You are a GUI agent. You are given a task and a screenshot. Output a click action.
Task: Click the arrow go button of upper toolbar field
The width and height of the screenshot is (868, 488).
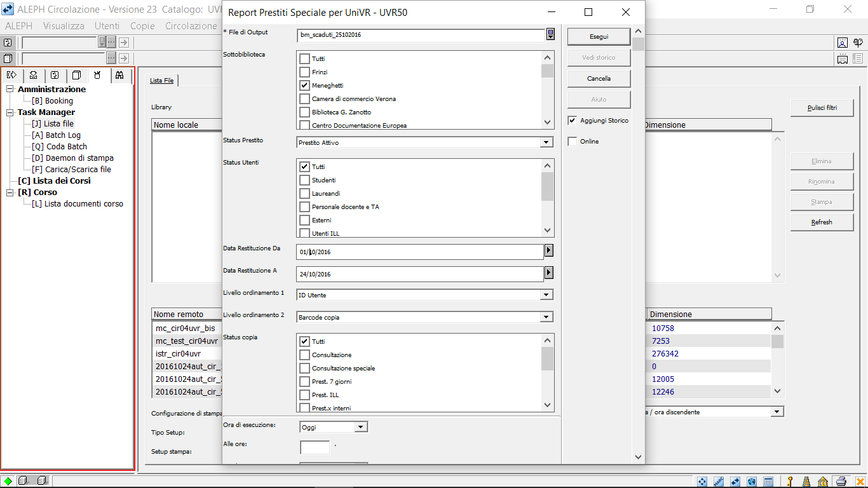[124, 42]
